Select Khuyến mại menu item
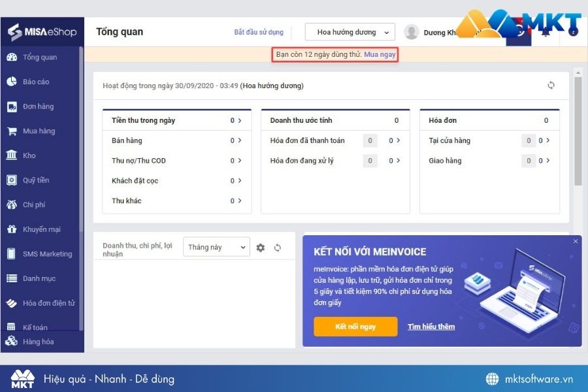The height and width of the screenshot is (392, 588). pyautogui.click(x=42, y=229)
